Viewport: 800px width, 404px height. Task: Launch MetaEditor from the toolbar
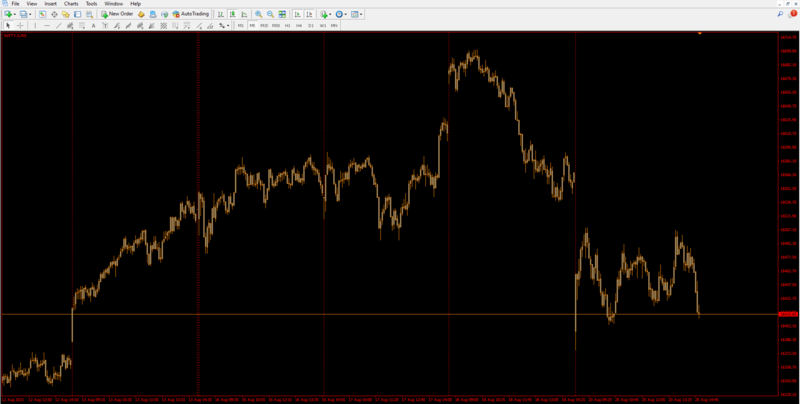point(141,14)
